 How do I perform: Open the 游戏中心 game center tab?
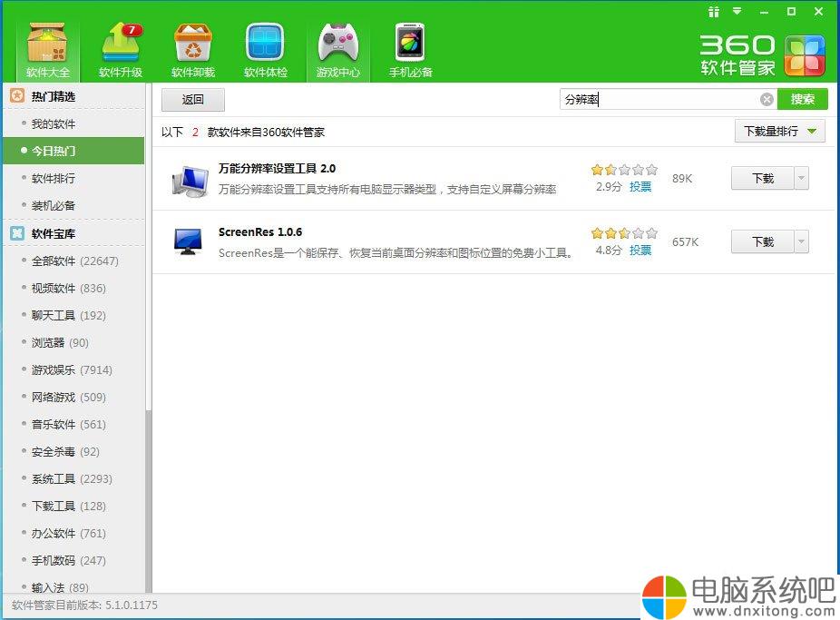point(338,51)
